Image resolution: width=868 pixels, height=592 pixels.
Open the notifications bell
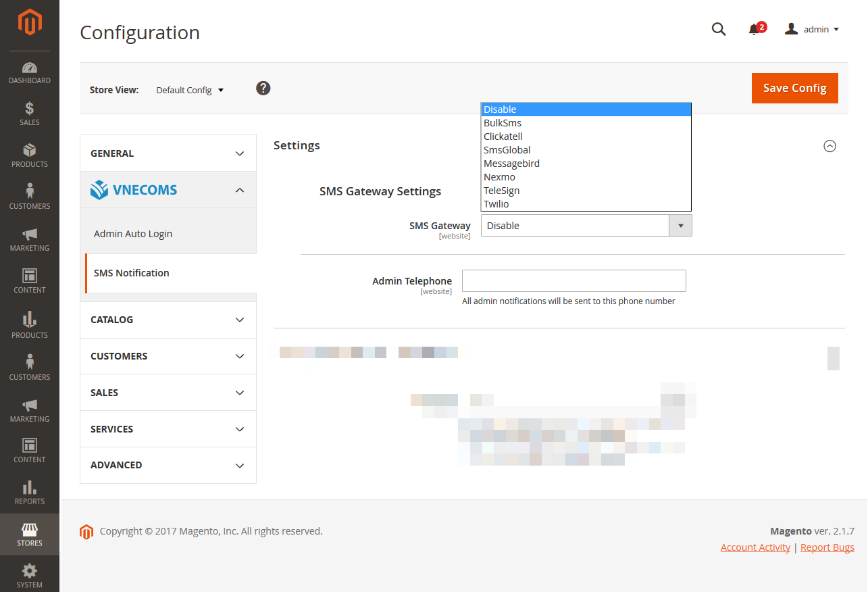click(x=757, y=29)
